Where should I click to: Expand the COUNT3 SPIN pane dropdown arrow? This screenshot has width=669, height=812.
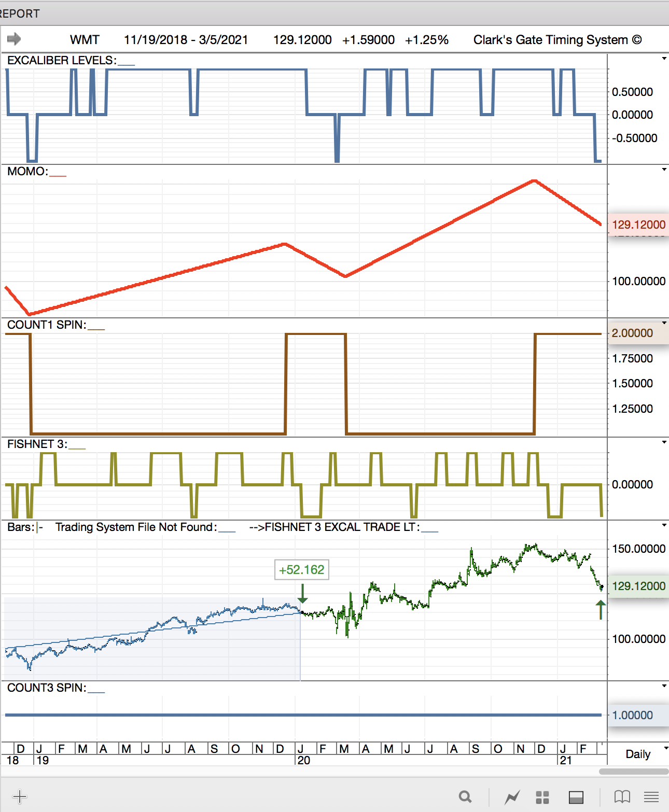point(664,686)
